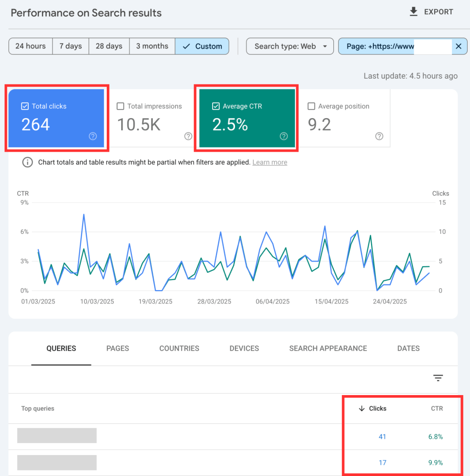The height and width of the screenshot is (476, 470).
Task: Click help icon on Total impressions card
Action: (188, 136)
